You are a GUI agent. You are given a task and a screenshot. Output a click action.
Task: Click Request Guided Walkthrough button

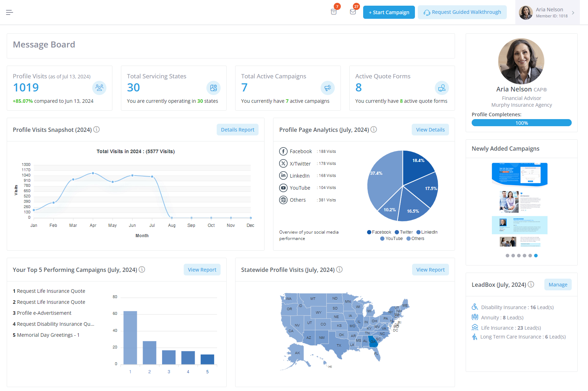pyautogui.click(x=462, y=12)
